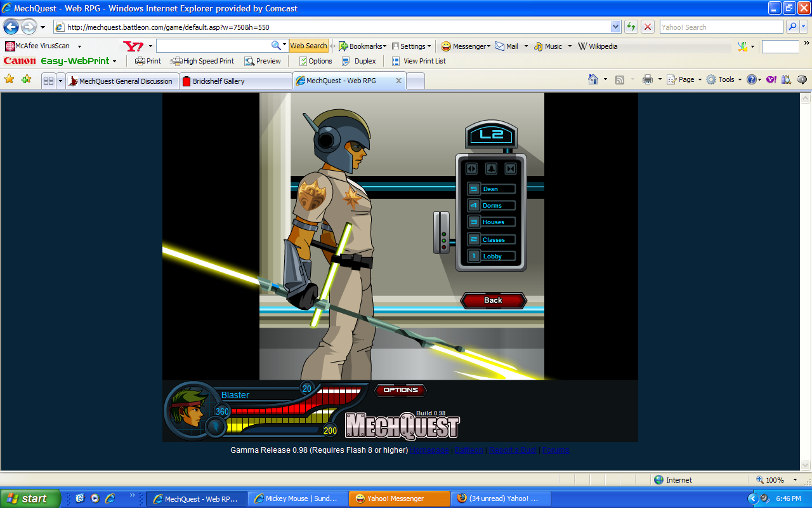Open the Settings dropdown in the Yahoo toolbar
This screenshot has width=812, height=508.
410,46
